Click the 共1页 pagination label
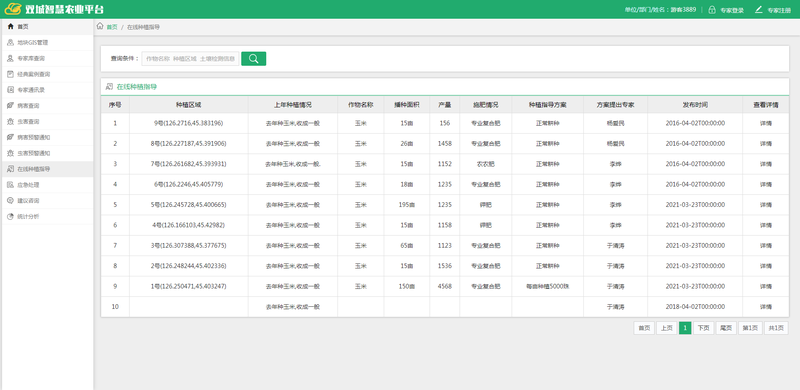The width and height of the screenshot is (800, 390). (x=777, y=328)
